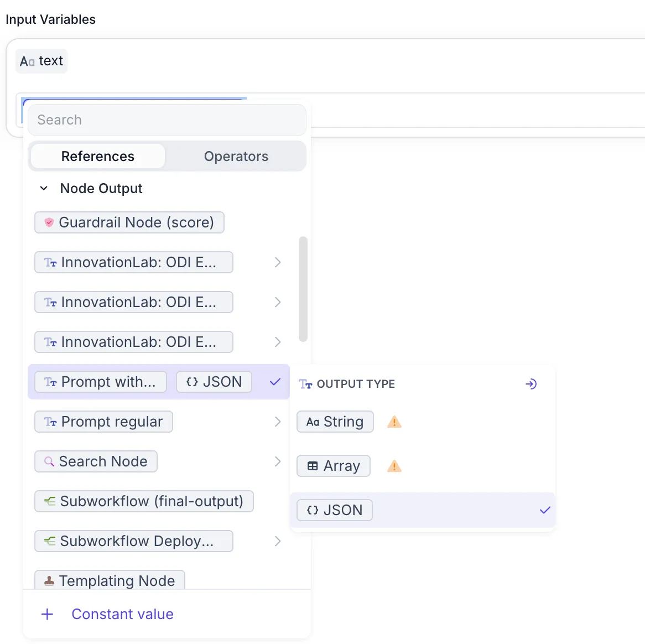Click the Search field in the dropdown
The image size is (645, 644).
(x=167, y=120)
